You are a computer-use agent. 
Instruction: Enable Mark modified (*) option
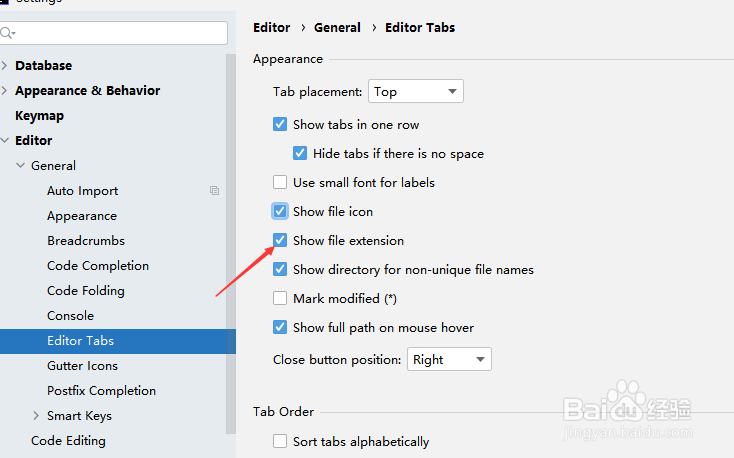click(280, 299)
